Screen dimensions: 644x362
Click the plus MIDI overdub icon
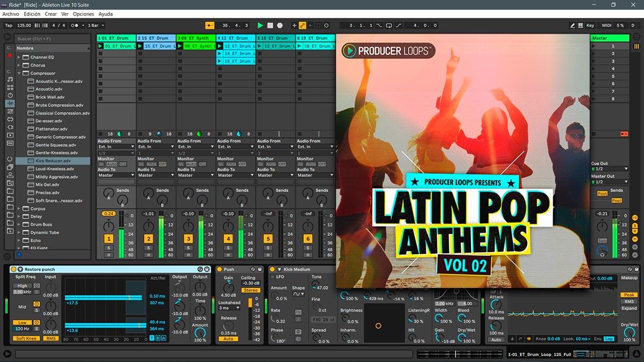[294, 25]
